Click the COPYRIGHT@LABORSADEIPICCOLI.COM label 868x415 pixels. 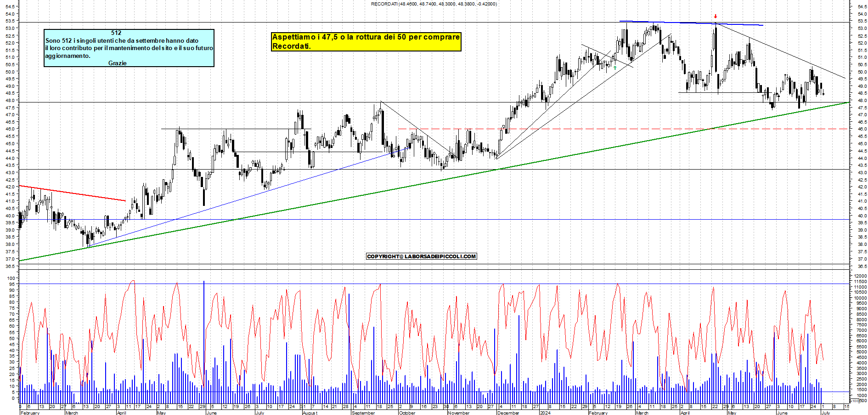tap(421, 256)
